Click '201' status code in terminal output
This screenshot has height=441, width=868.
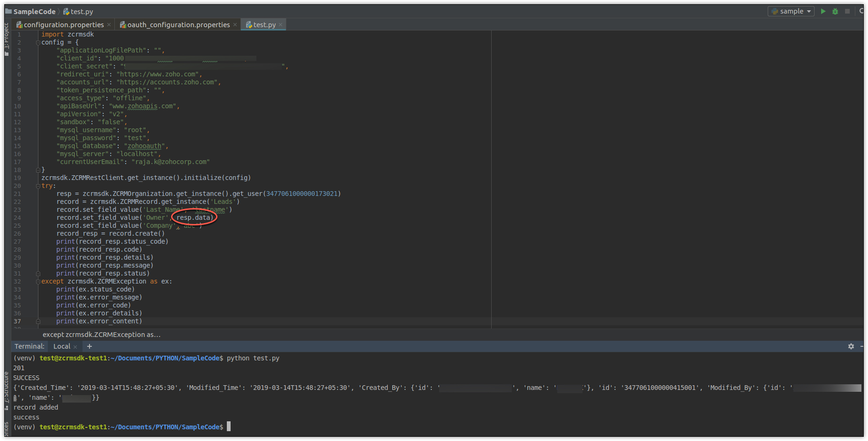pos(19,368)
